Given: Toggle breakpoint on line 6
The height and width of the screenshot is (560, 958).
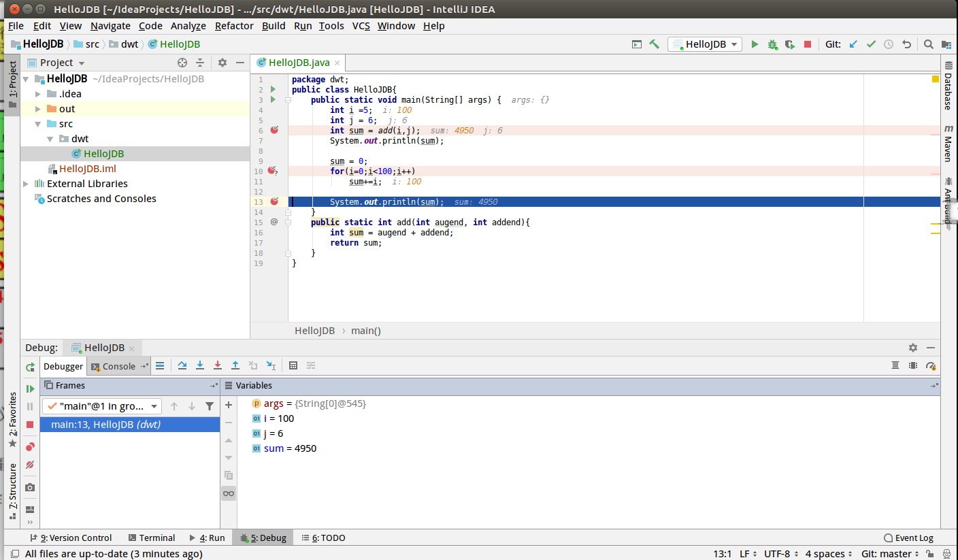Looking at the screenshot, I should 274,130.
